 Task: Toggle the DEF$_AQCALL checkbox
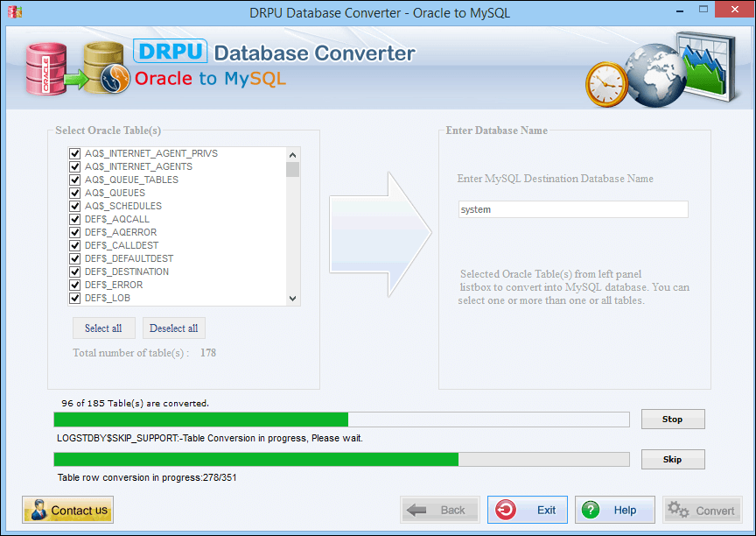pos(74,219)
